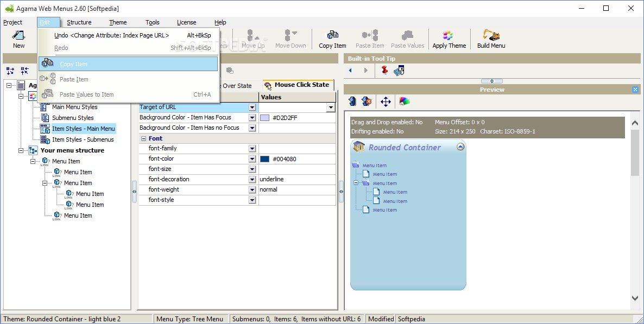Choose Copy Item in the Edit menu

(x=128, y=63)
